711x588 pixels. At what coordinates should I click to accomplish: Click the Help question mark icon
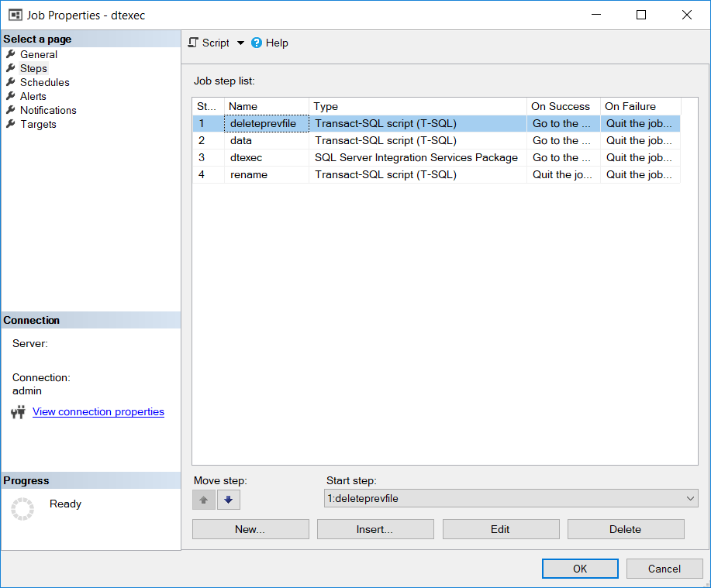click(x=256, y=43)
